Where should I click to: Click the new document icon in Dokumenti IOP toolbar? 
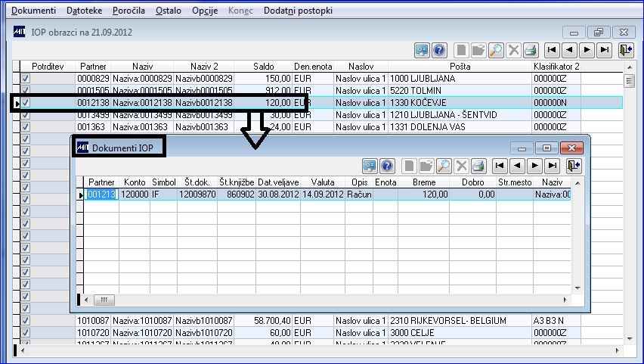(409, 166)
